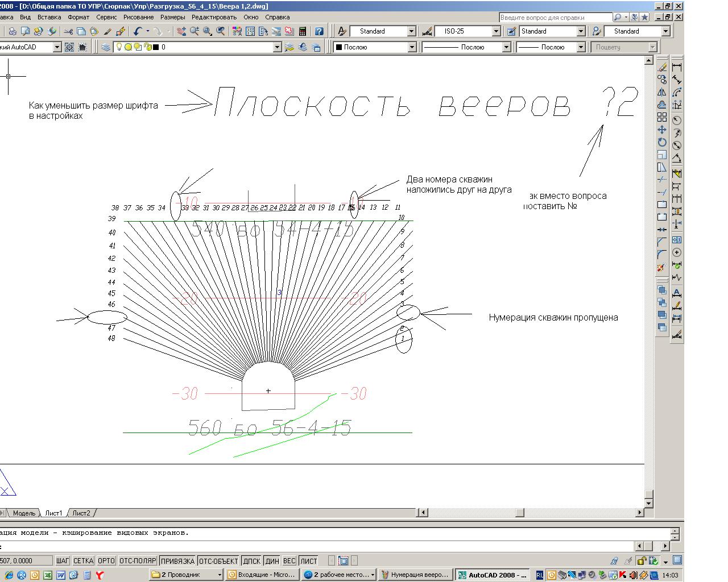Open the table style Standard dropdown
Screen dimensions: 728x582
581,31
